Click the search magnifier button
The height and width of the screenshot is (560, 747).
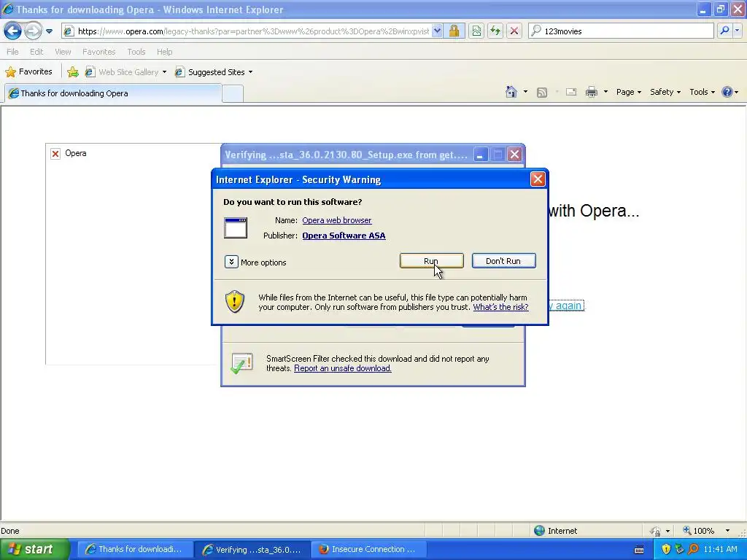click(x=724, y=31)
